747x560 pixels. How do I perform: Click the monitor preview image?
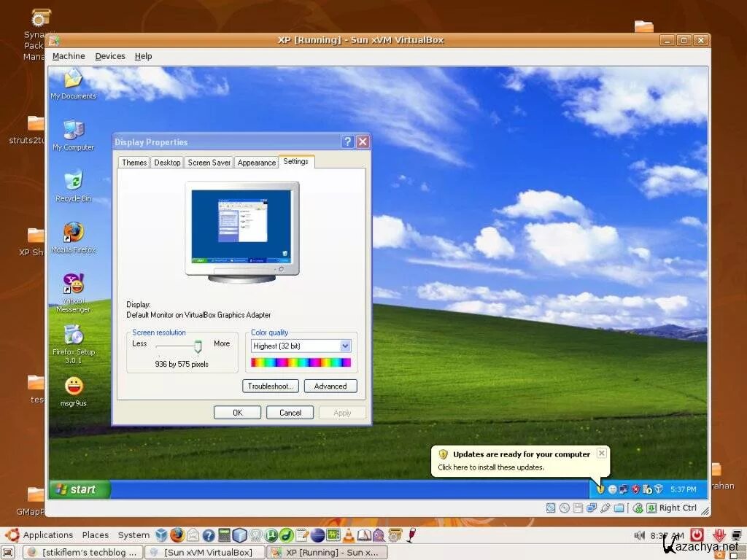pyautogui.click(x=242, y=231)
